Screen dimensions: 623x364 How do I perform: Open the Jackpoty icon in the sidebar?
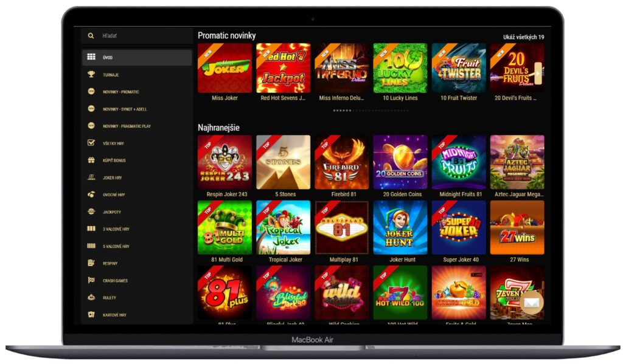coord(91,211)
